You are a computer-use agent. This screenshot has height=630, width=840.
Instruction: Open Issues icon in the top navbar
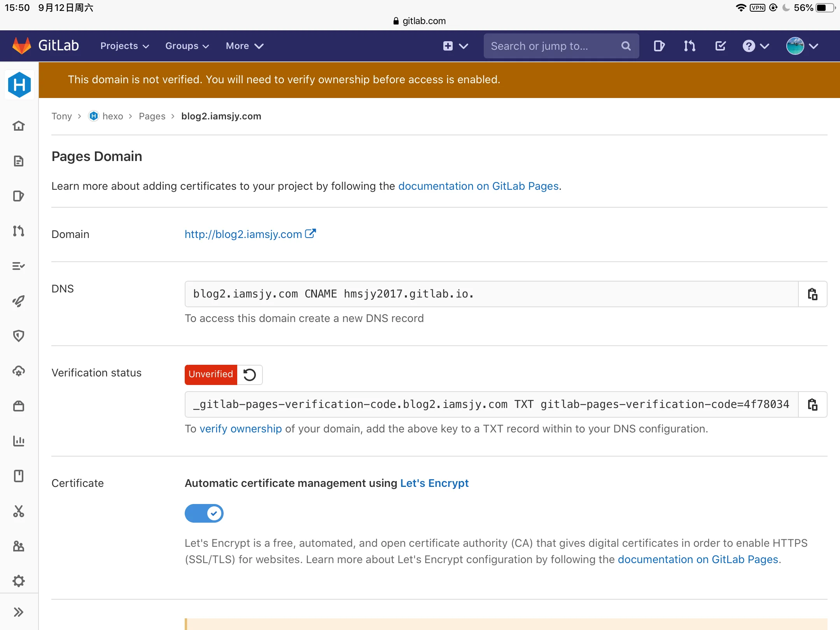659,46
